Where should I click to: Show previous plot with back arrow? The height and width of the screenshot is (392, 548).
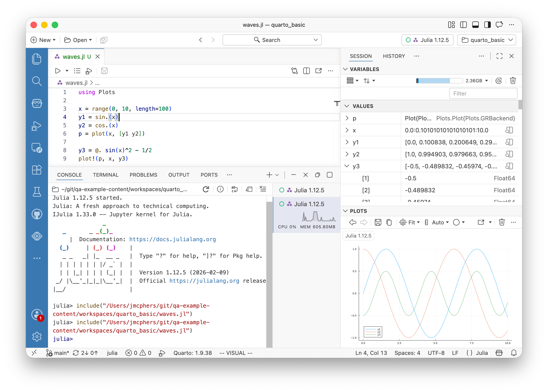[x=353, y=223]
